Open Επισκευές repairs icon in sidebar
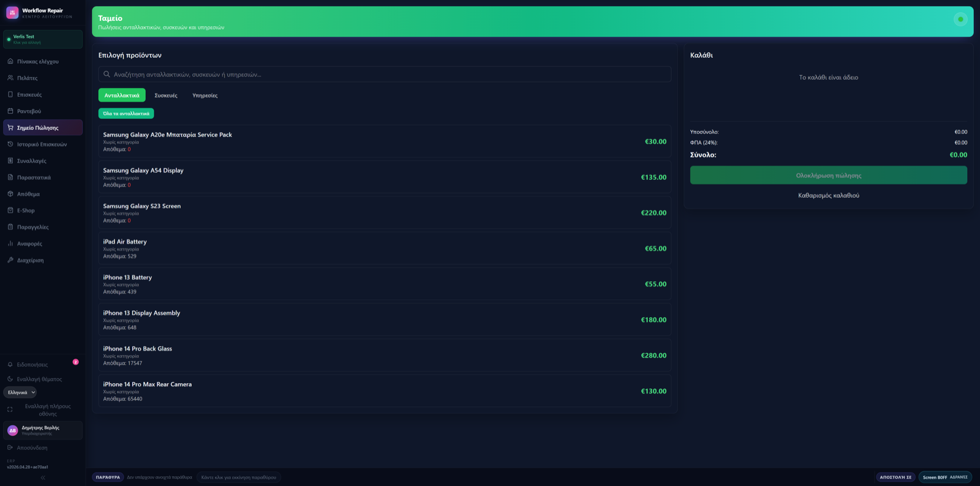The width and height of the screenshot is (980, 486). click(x=10, y=94)
